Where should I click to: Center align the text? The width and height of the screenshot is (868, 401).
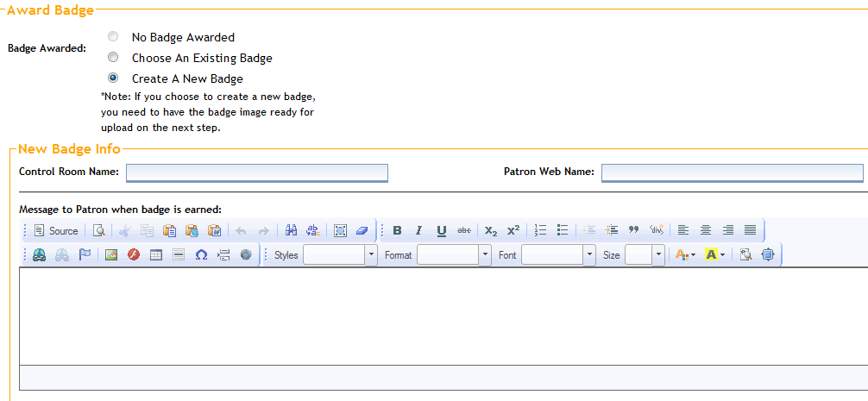click(x=706, y=230)
